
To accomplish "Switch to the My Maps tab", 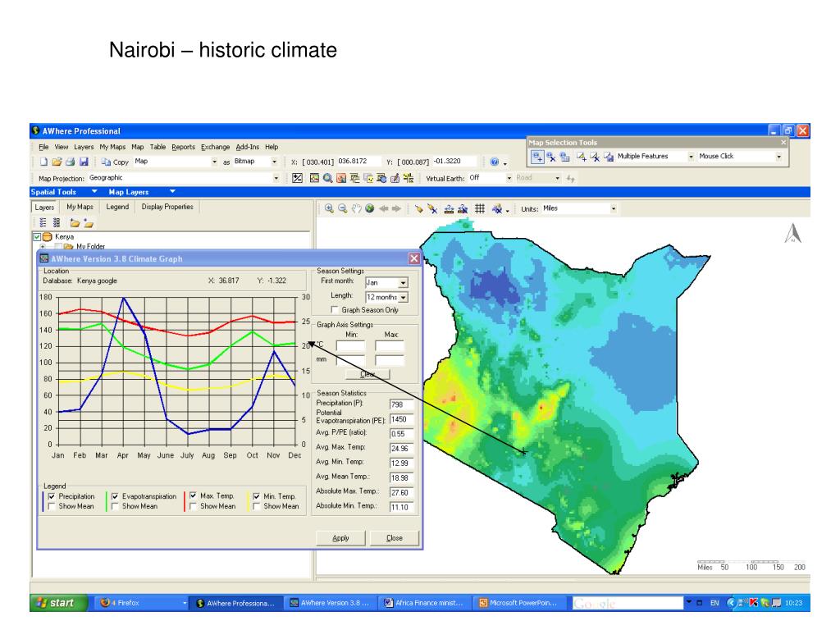I will (x=80, y=207).
